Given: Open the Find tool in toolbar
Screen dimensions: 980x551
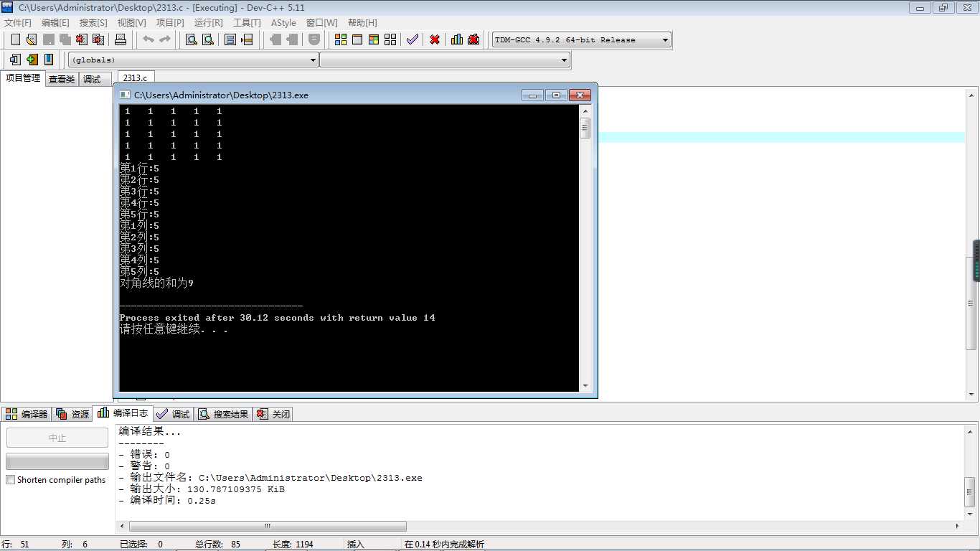Looking at the screenshot, I should [192, 39].
